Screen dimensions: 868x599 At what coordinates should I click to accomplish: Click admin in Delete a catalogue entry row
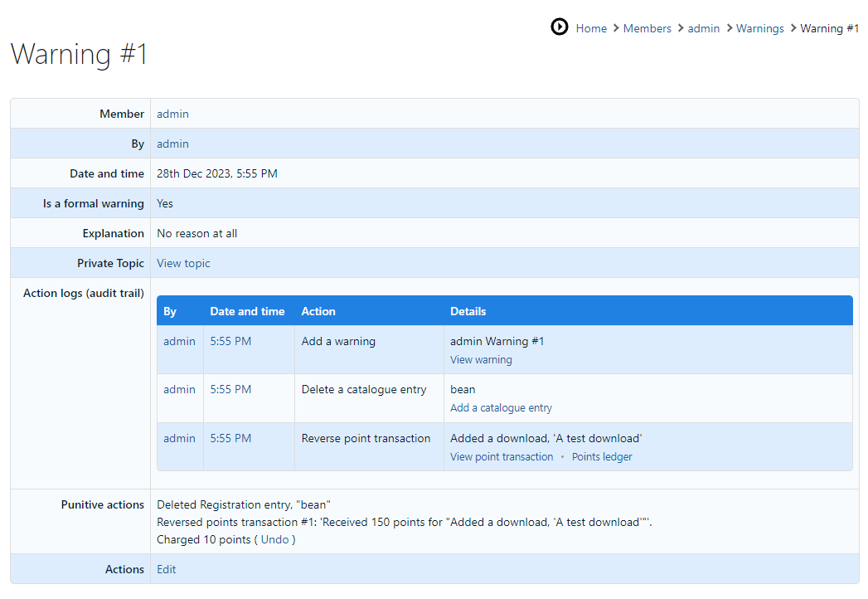click(x=179, y=390)
